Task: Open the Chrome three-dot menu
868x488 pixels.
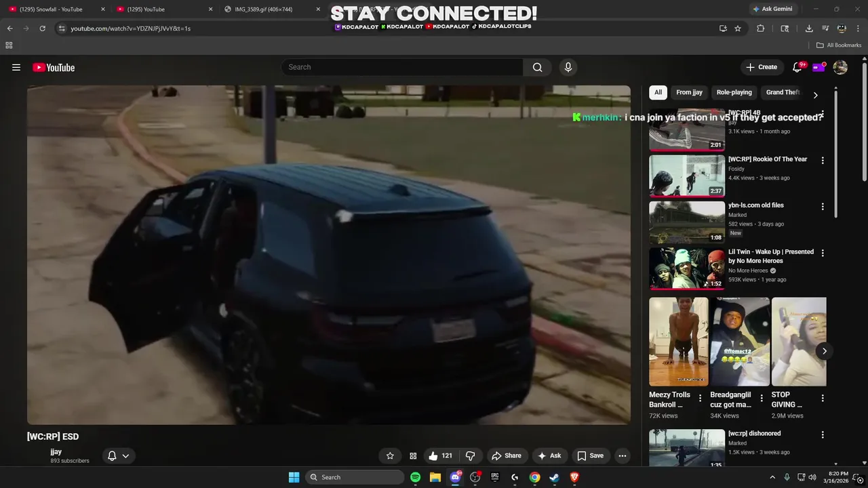Action: 858,28
